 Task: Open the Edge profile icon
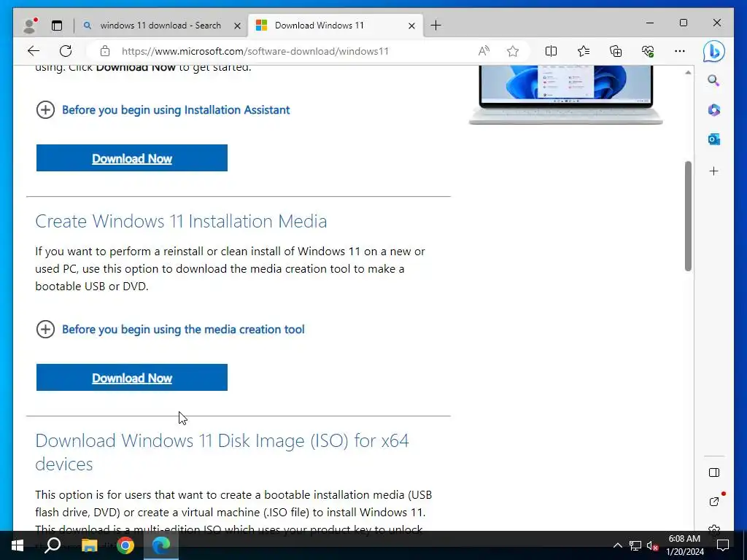(30, 26)
